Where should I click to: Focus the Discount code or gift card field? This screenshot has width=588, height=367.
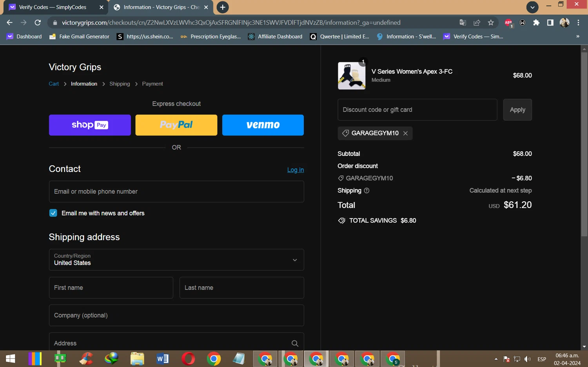click(417, 110)
